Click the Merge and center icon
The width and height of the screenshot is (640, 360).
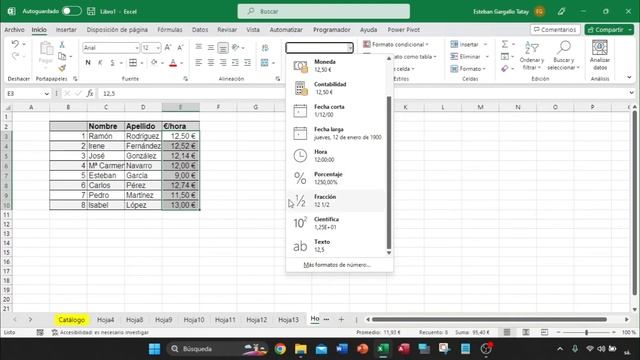(264, 62)
